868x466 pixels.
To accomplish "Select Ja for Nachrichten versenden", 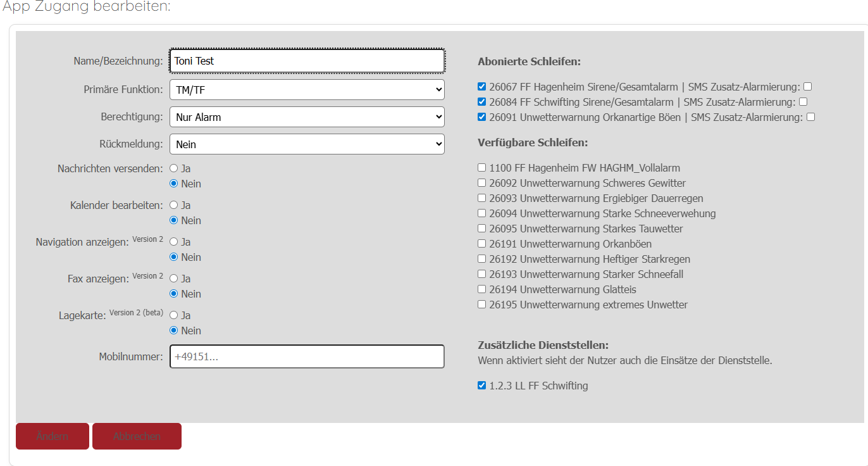I will coord(174,169).
